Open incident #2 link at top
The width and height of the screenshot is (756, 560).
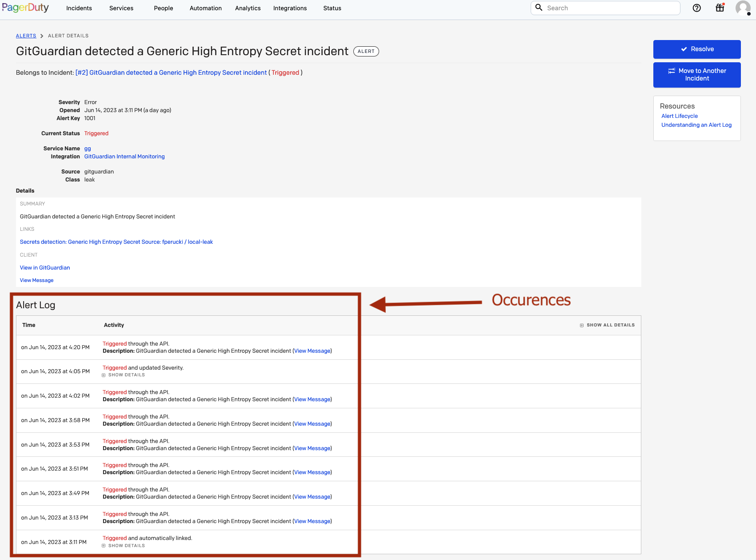171,73
